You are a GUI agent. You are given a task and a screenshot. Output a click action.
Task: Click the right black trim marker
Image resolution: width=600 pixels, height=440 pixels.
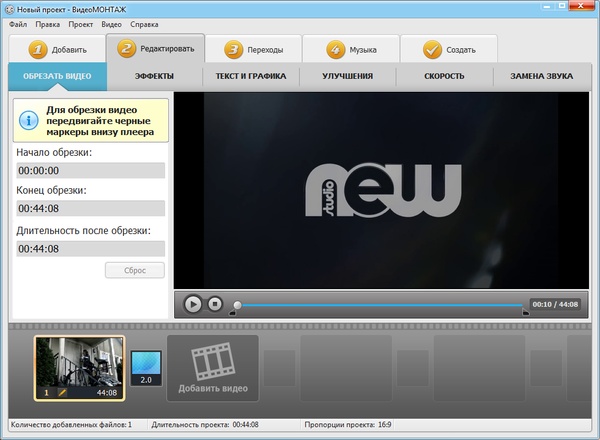(x=525, y=313)
